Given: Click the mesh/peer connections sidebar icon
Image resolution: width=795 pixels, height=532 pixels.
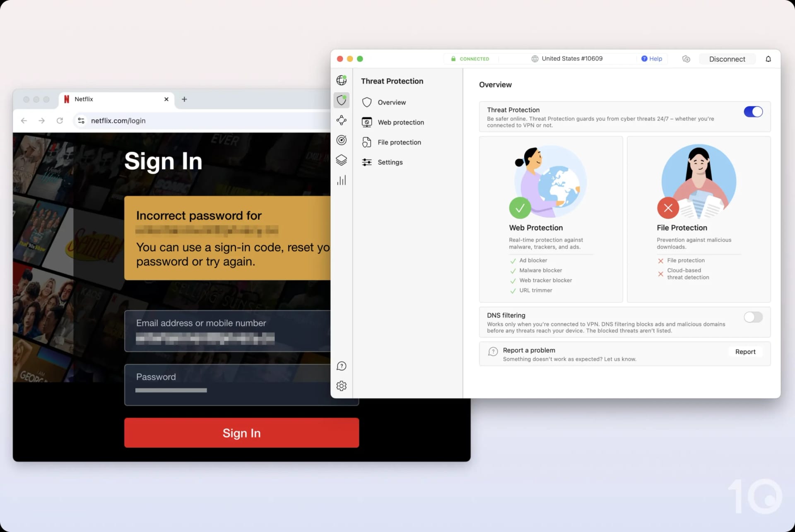Looking at the screenshot, I should [341, 119].
